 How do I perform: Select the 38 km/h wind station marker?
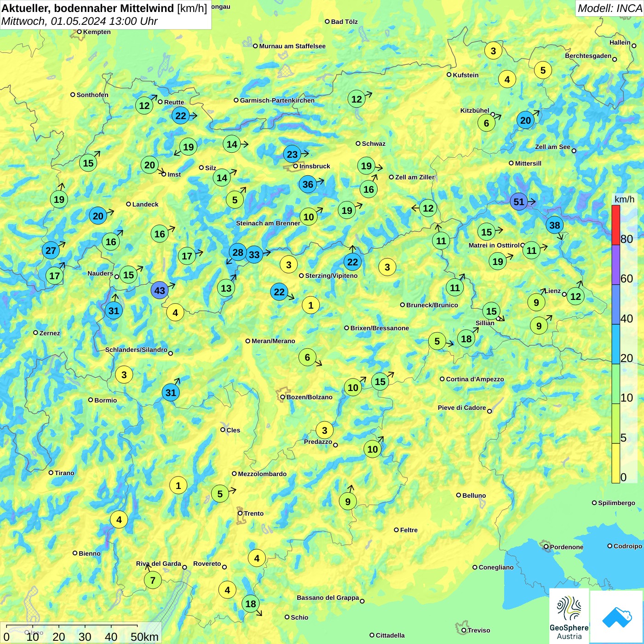(x=555, y=225)
